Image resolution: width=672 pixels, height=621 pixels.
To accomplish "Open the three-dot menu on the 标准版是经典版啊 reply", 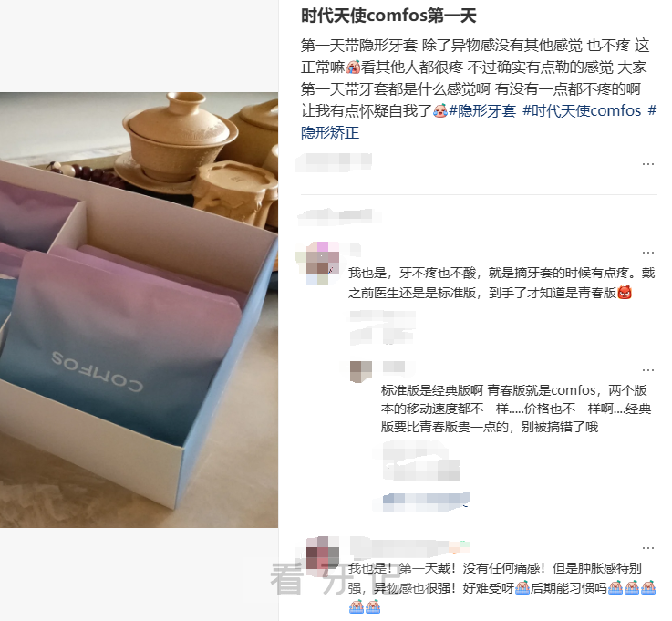I will 648,370.
